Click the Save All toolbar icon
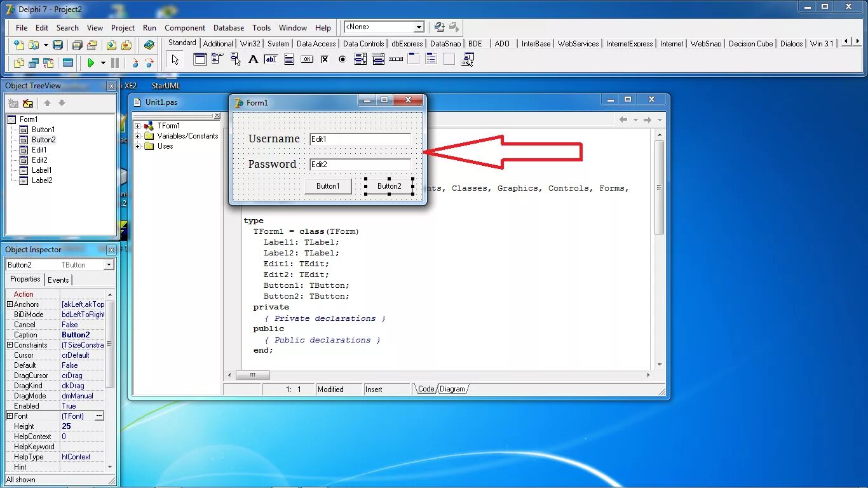This screenshot has height=488, width=868. click(78, 45)
